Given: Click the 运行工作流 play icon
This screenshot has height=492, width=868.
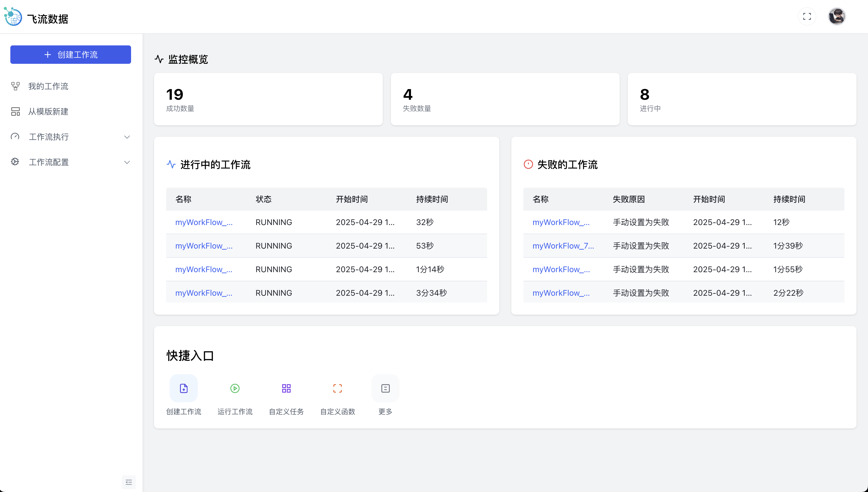Looking at the screenshot, I should (235, 388).
